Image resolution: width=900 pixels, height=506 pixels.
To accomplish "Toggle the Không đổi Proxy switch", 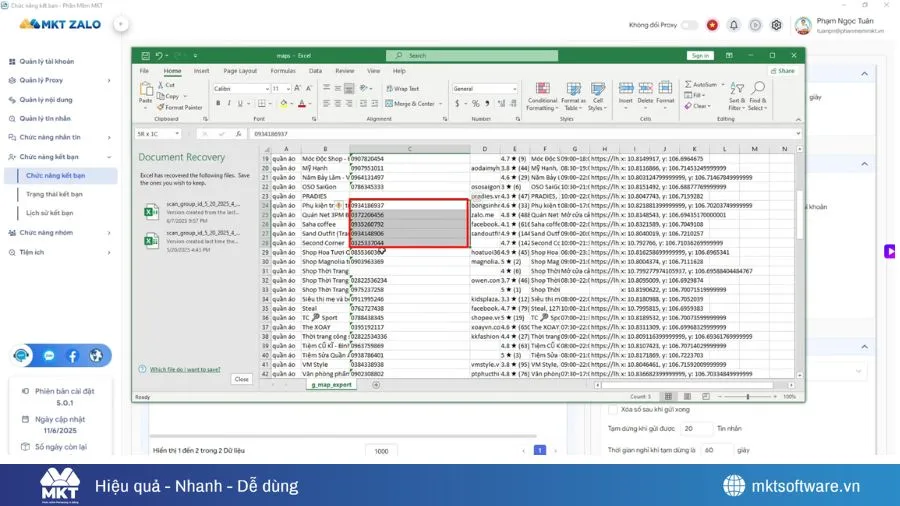I will (x=689, y=25).
